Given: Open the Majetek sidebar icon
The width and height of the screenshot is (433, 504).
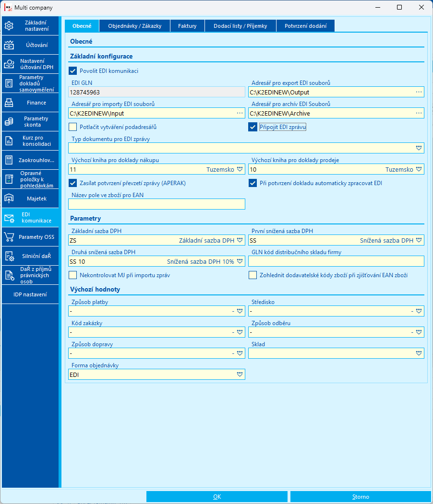Looking at the screenshot, I should coord(9,199).
